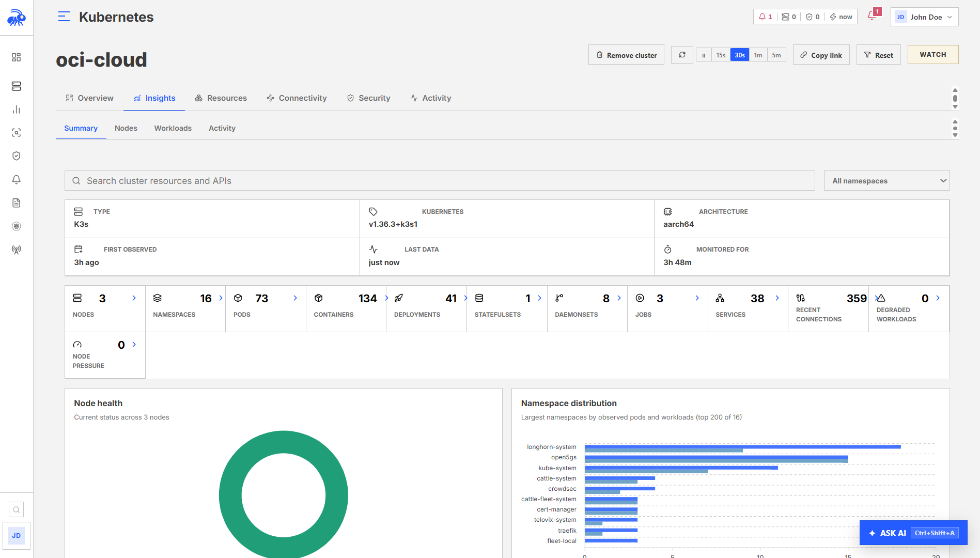Viewport: 980px width, 558px height.
Task: Expand the Pods card chevron
Action: click(295, 298)
